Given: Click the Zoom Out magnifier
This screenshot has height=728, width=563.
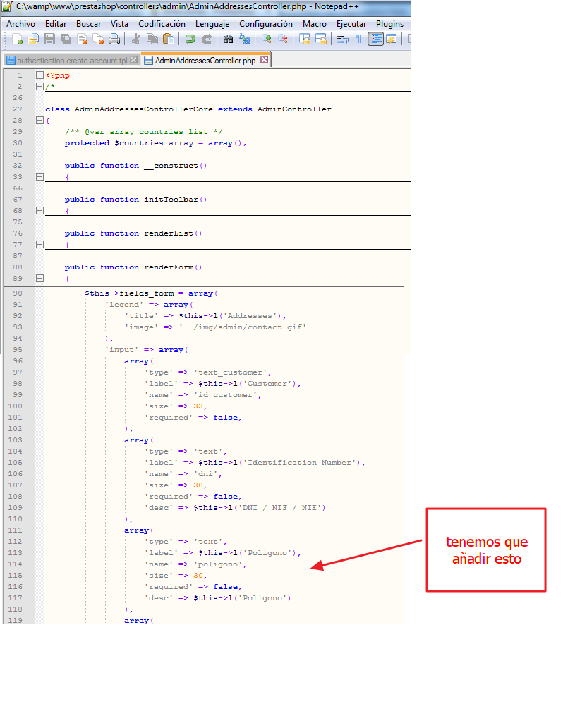Looking at the screenshot, I should [282, 39].
